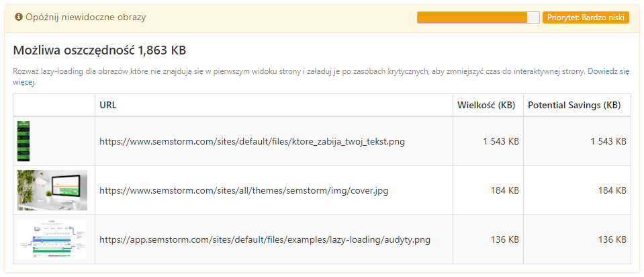
Task: Expand the Opóźnij niewidoczne obrazy section title
Action: pyautogui.click(x=85, y=17)
